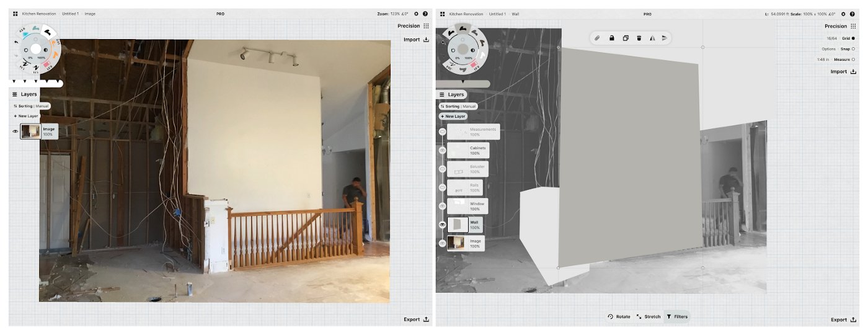Toggle Cabinets layer visibility

(x=443, y=150)
